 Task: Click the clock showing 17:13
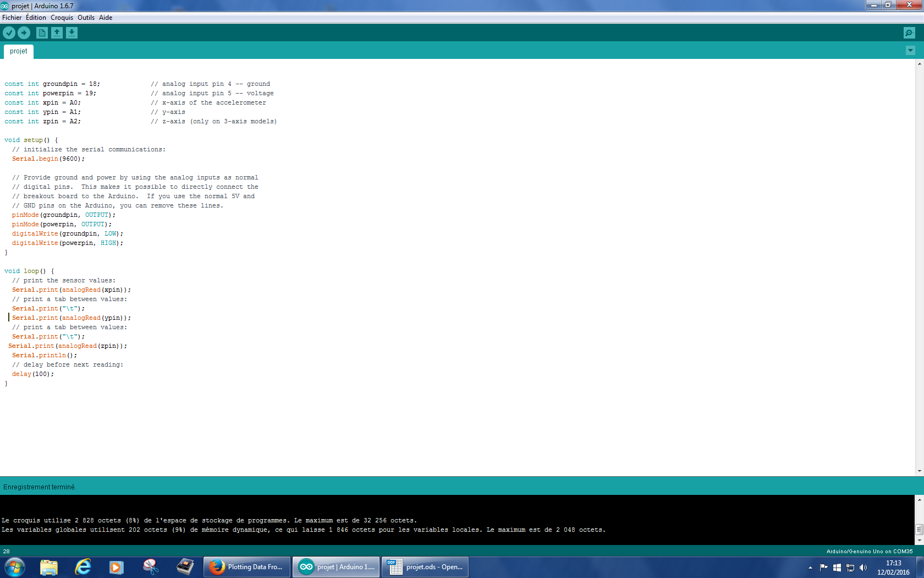pos(893,568)
